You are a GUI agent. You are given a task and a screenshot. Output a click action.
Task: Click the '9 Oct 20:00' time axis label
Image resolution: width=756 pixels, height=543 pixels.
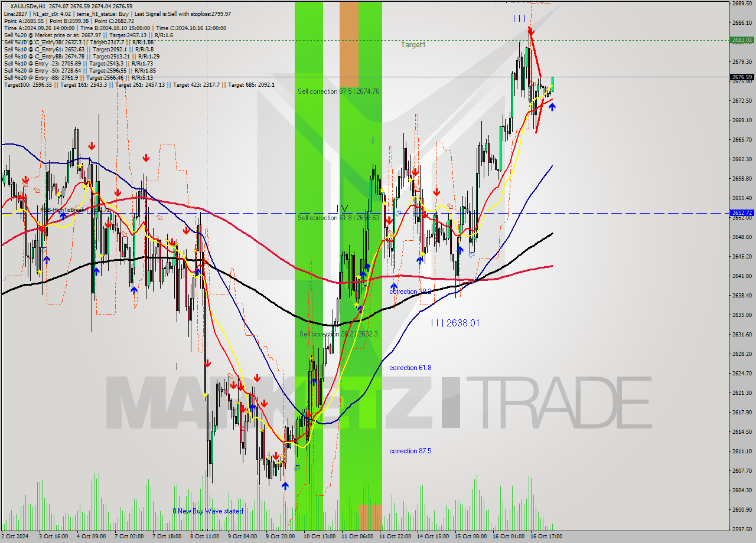280,537
